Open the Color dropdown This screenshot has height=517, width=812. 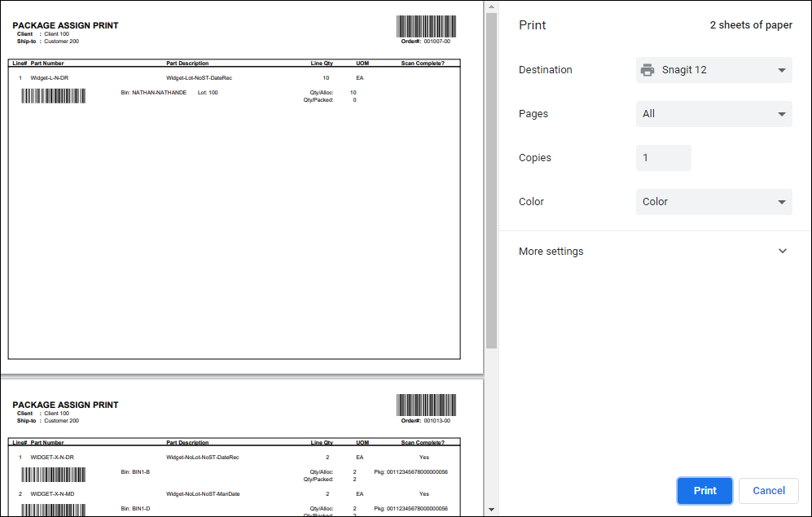coord(713,202)
